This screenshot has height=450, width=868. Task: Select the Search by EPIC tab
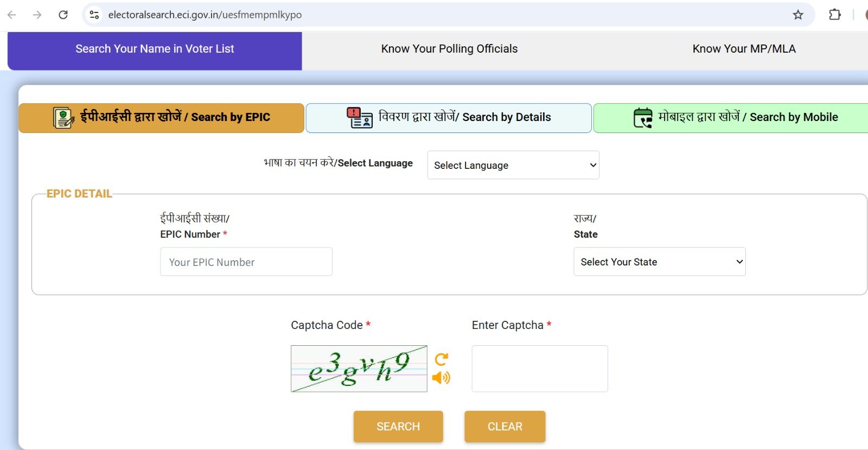pyautogui.click(x=161, y=118)
